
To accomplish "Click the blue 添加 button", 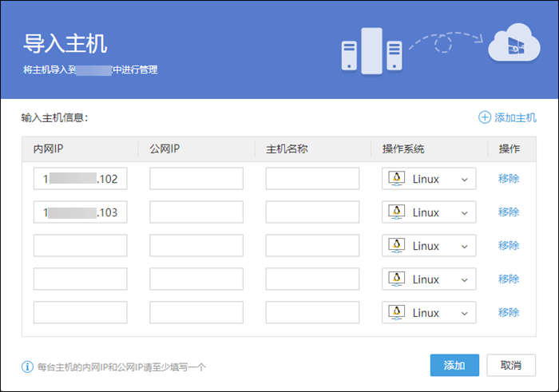I will click(454, 365).
